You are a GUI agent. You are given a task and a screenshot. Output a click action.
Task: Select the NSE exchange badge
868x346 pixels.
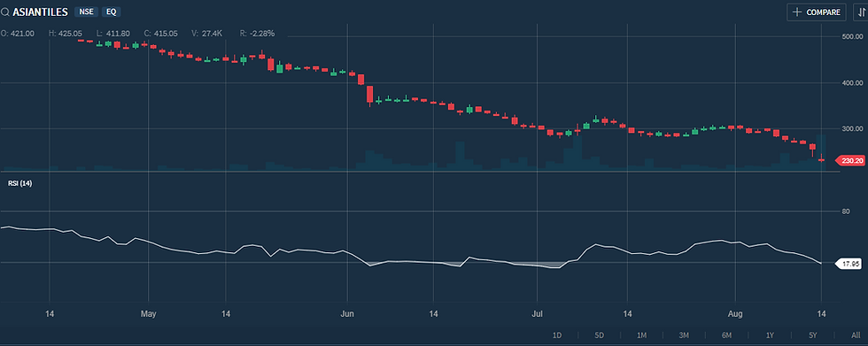(87, 12)
